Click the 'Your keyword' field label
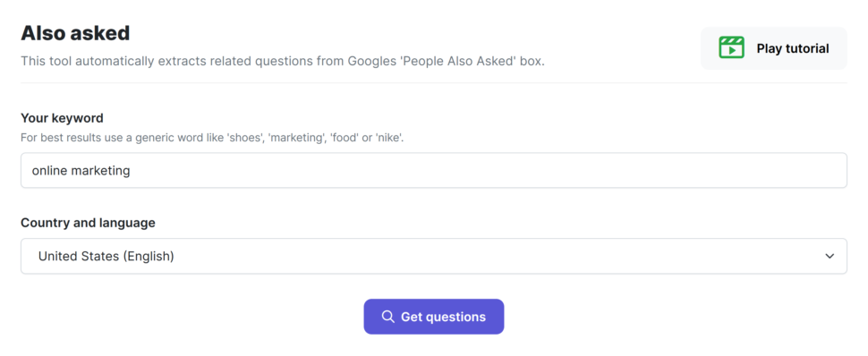Viewport: 868px width, 356px height. 62,118
